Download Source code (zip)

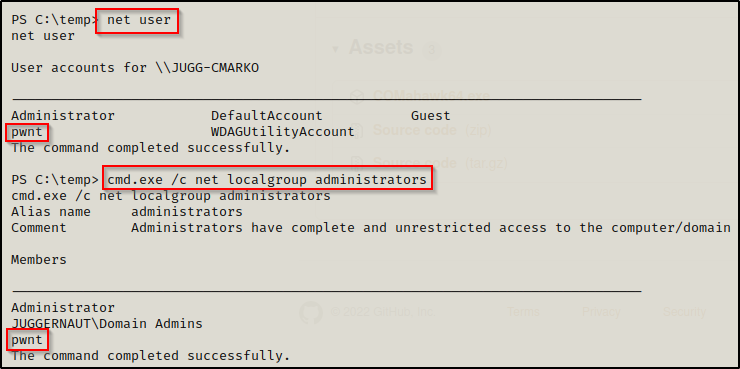(432, 130)
